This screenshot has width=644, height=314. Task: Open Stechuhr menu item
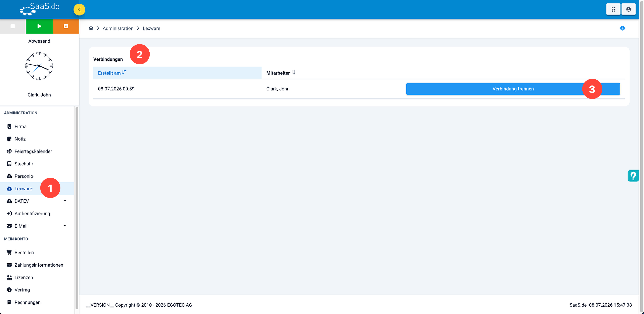(x=37, y=164)
